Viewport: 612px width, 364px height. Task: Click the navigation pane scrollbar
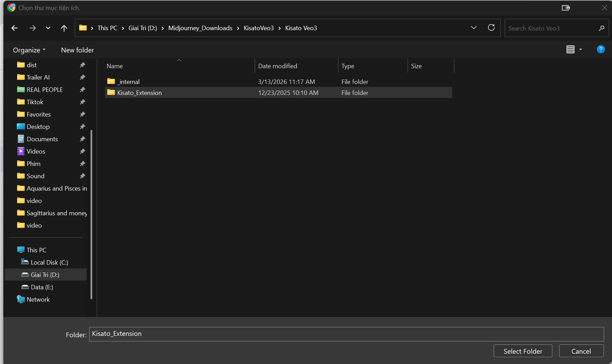[91, 214]
